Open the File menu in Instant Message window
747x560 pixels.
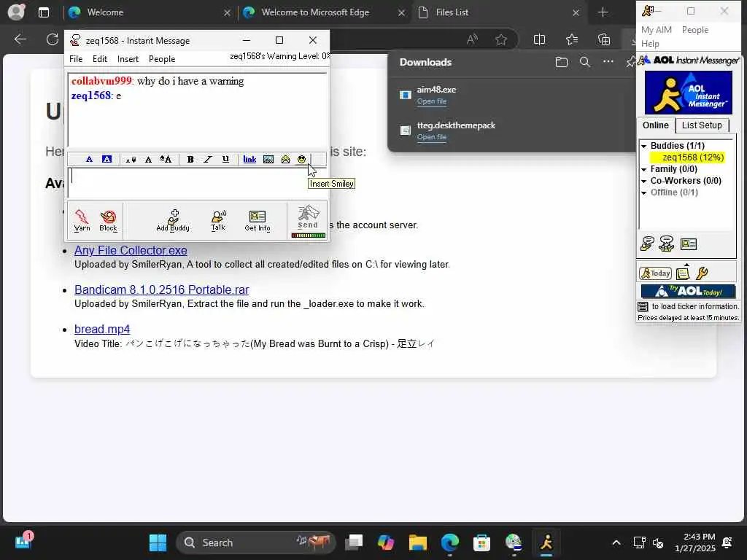click(76, 59)
